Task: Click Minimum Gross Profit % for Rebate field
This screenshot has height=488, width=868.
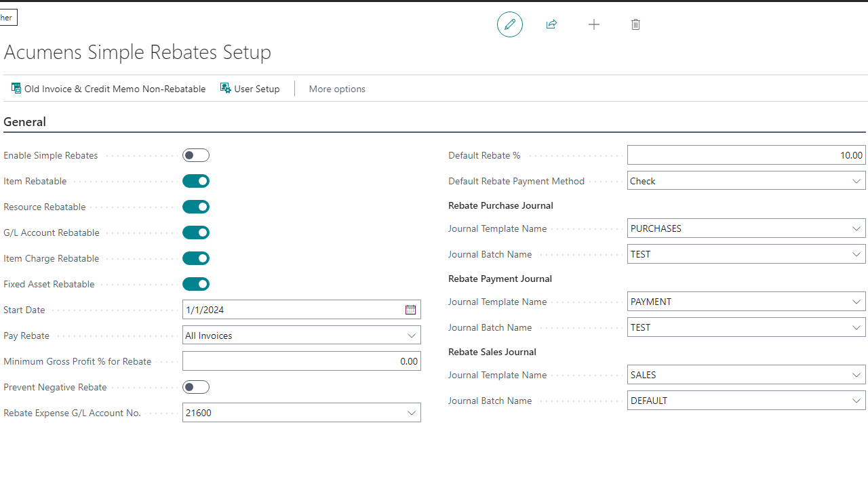Action: (x=301, y=361)
